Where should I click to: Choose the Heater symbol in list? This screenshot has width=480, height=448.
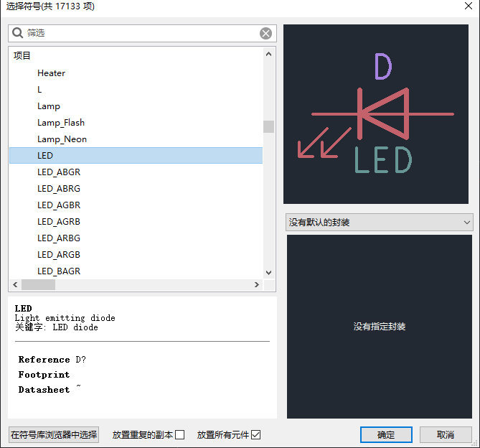point(136,73)
